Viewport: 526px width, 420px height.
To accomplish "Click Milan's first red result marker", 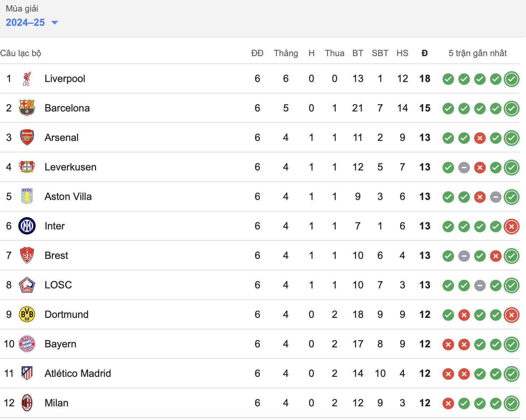I will tap(448, 403).
